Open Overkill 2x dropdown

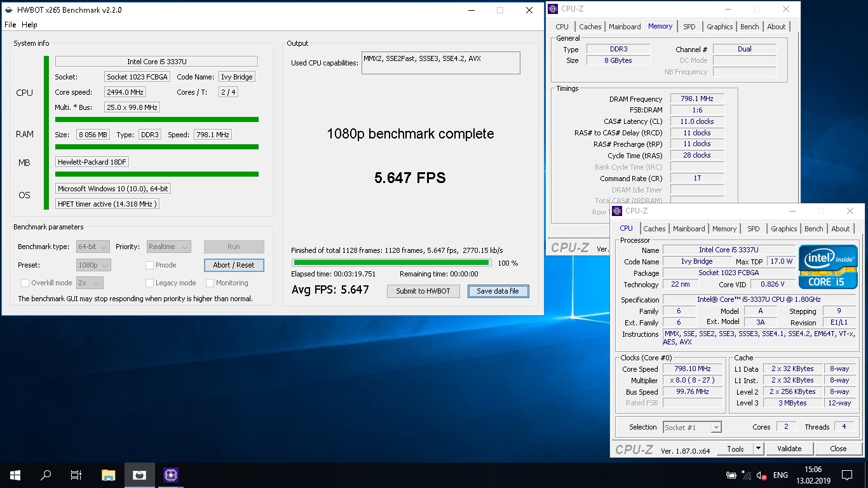[90, 283]
